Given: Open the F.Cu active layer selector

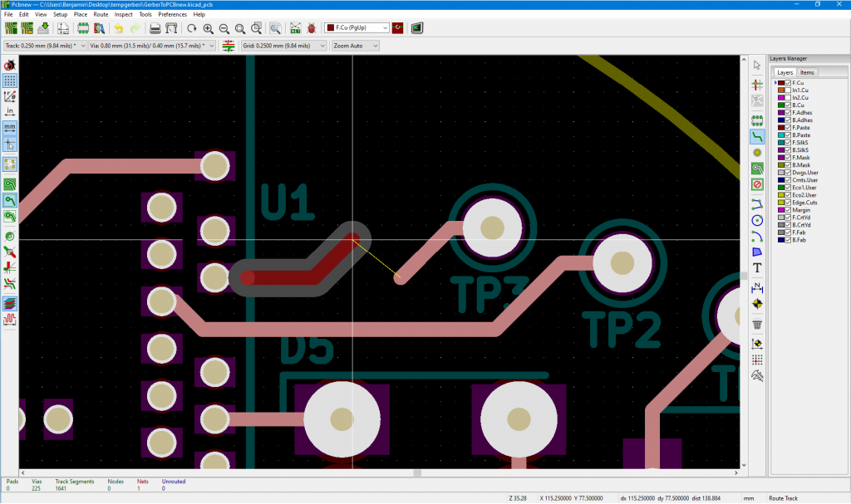Looking at the screenshot, I should (x=357, y=27).
